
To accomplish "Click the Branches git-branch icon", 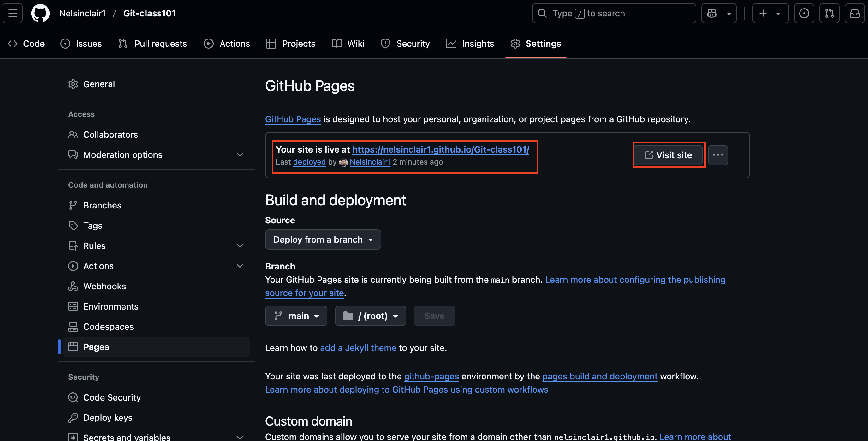I will click(x=73, y=205).
